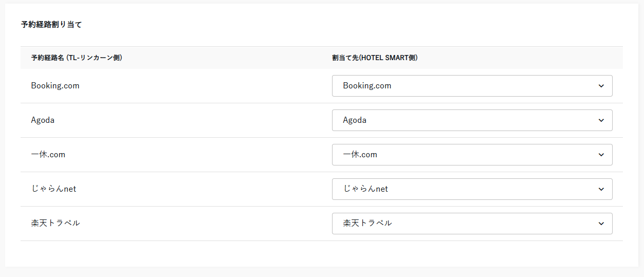Click the 割当て先(HOTEL SMART側) column header
This screenshot has width=644, height=277.
pyautogui.click(x=375, y=58)
